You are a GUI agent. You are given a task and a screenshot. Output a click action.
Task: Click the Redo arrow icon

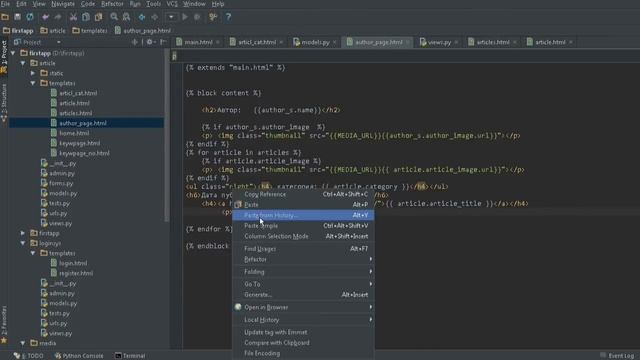58,17
